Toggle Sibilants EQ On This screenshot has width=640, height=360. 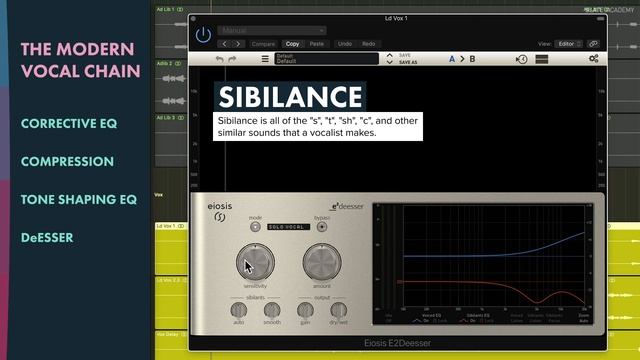click(473, 321)
